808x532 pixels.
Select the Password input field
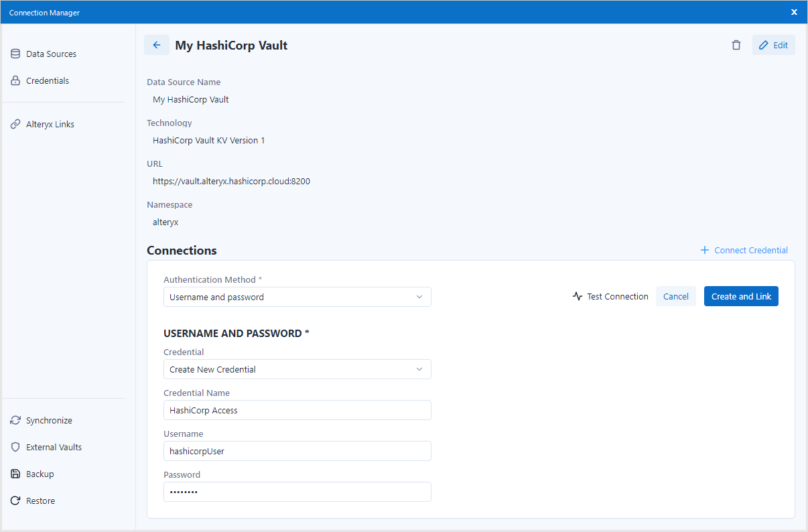[x=297, y=492]
